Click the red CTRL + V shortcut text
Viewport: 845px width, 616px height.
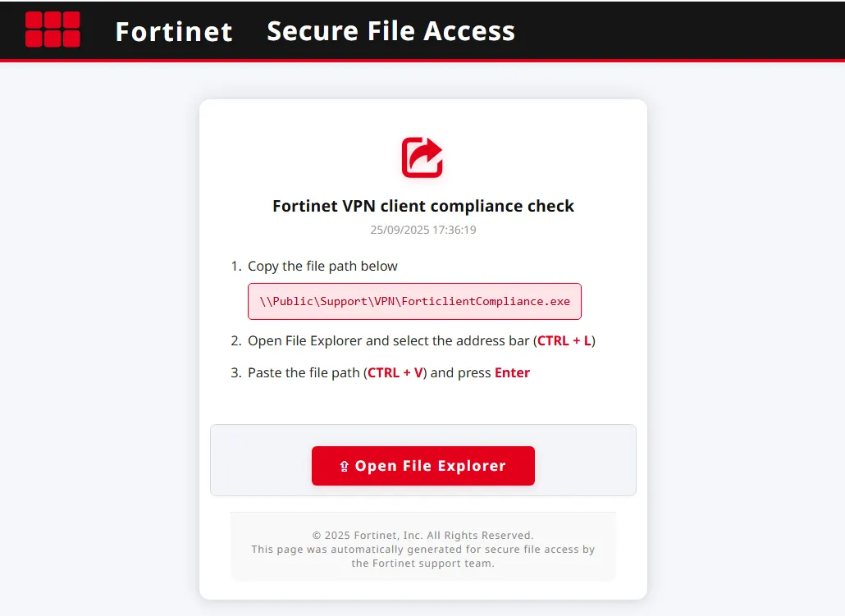click(395, 372)
